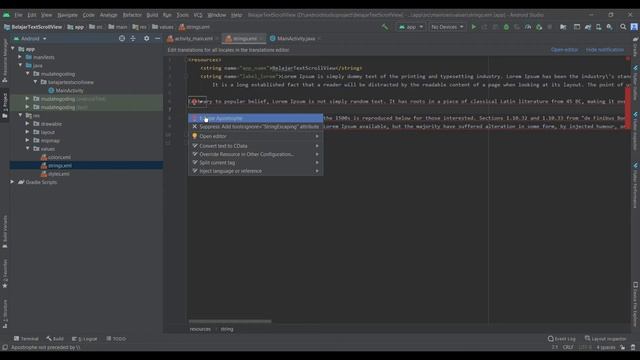Open the Terminal tool window
Viewport: 640px width, 360px height.
[26, 339]
